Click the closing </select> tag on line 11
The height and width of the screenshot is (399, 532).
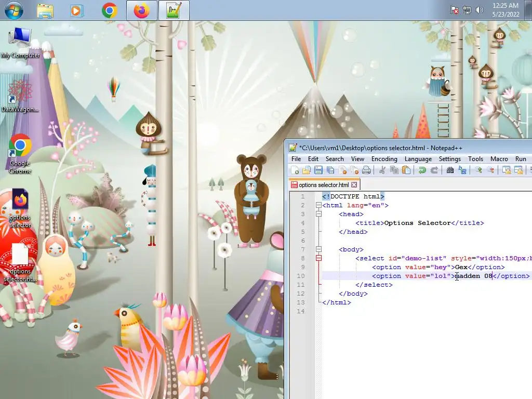[x=374, y=285]
